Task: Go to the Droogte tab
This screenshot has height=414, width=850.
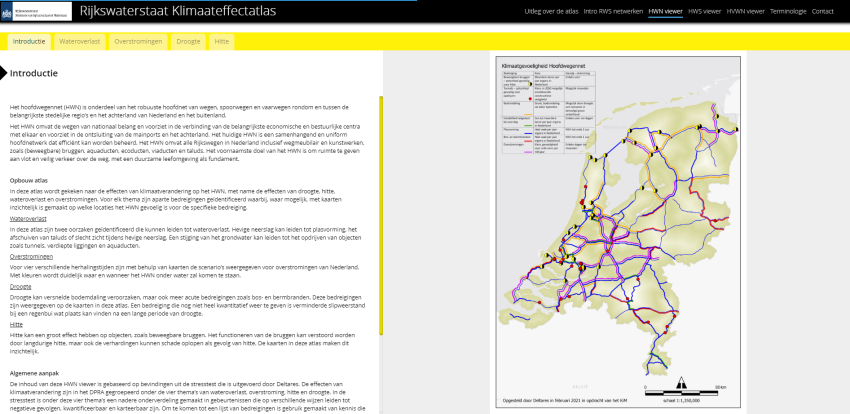Action: (188, 42)
